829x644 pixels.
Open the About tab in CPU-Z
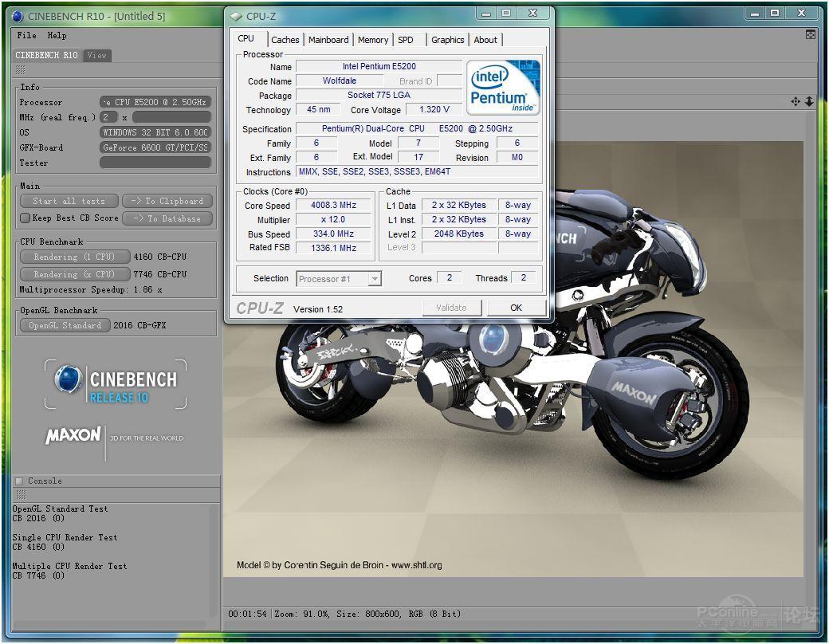pos(485,40)
